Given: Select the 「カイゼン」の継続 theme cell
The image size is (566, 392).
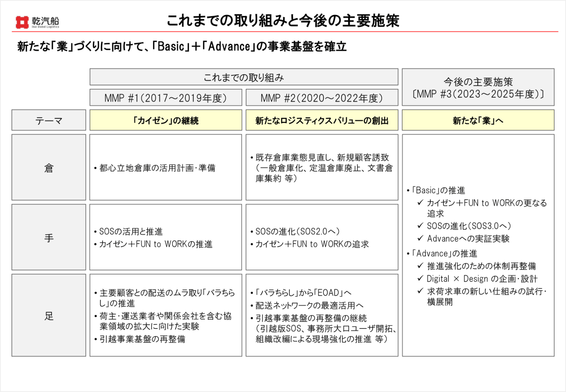Looking at the screenshot, I should tap(166, 120).
